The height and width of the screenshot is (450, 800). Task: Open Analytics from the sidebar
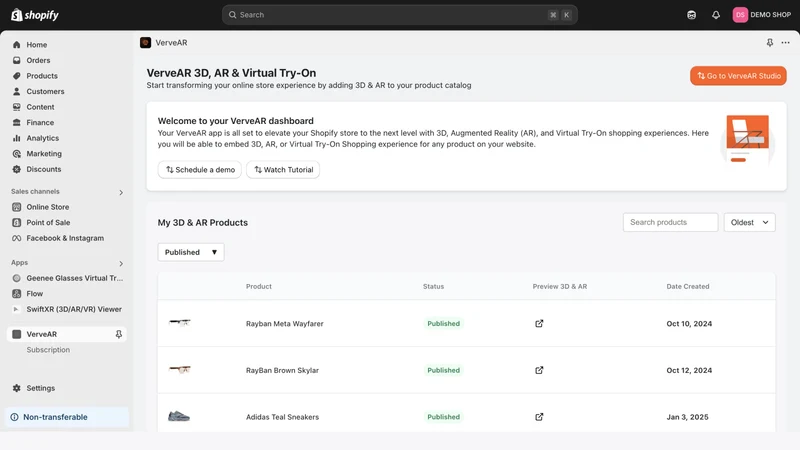click(43, 138)
